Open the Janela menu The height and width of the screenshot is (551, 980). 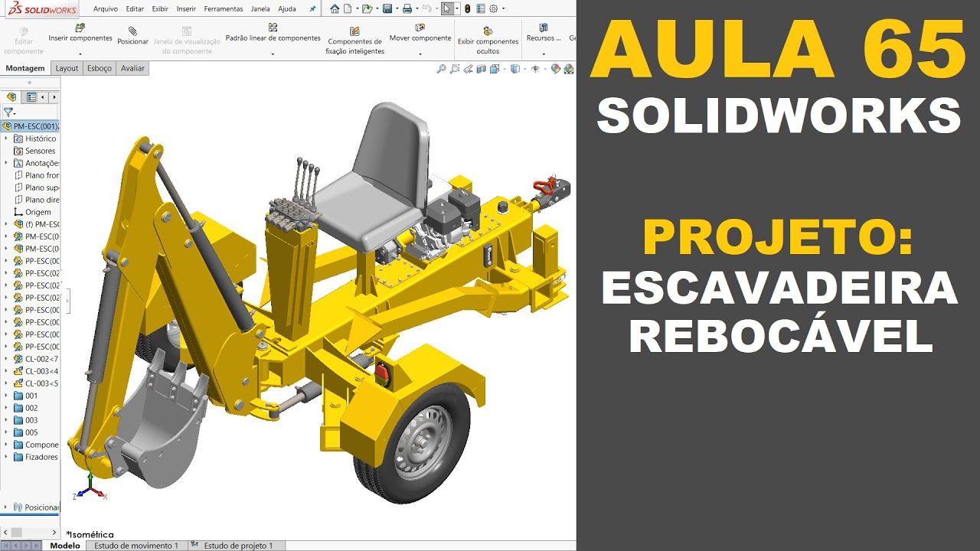[x=260, y=9]
